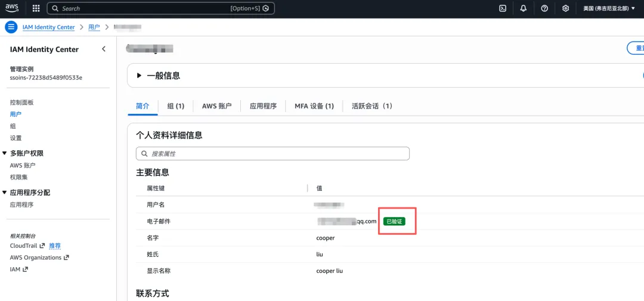The width and height of the screenshot is (644, 301).
Task: Switch to the MFA 设备 (1) tab
Action: (x=314, y=106)
